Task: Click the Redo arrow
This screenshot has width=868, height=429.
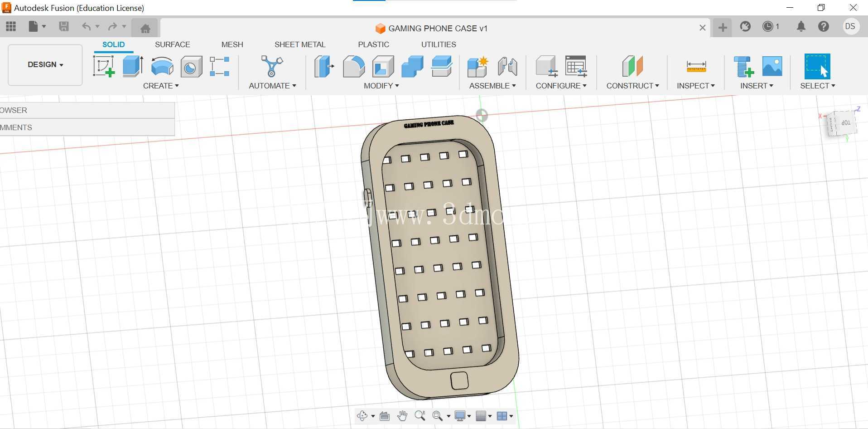Action: 112,27
